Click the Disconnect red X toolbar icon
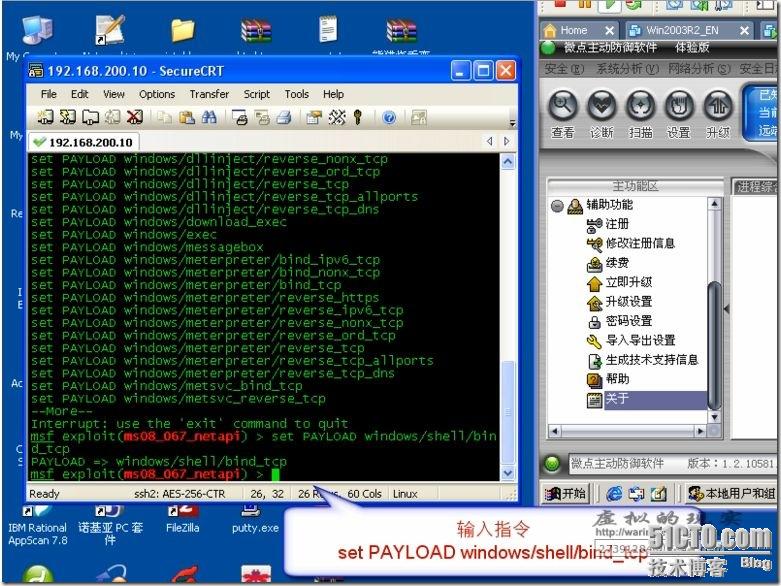 coord(134,117)
